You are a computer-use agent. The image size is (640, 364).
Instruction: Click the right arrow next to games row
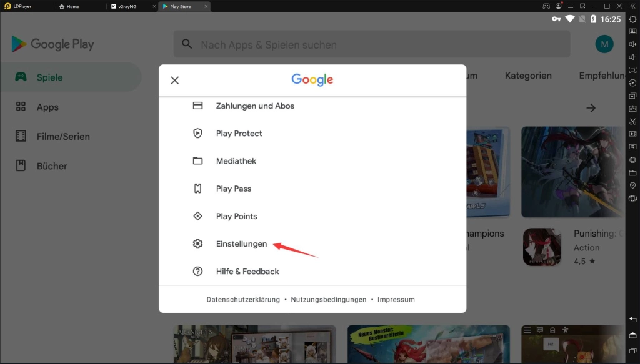pyautogui.click(x=591, y=108)
